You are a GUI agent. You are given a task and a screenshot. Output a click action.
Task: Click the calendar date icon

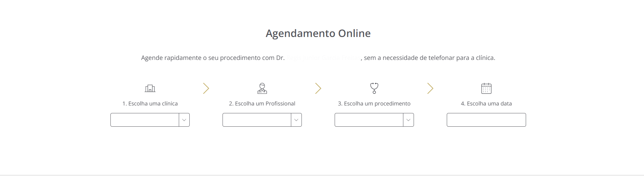tap(486, 88)
